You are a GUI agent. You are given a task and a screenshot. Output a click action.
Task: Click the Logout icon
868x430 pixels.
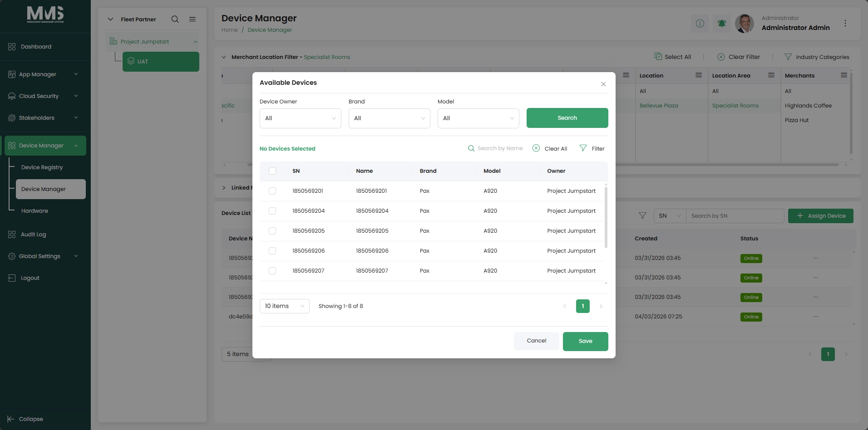point(12,278)
